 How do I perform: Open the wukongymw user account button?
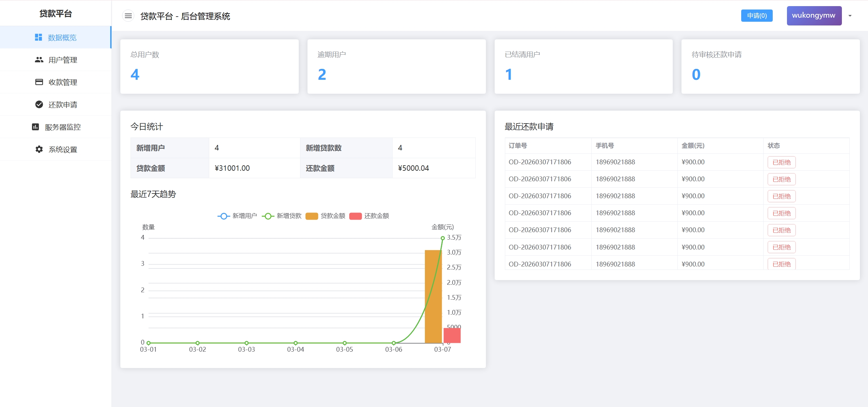[814, 16]
